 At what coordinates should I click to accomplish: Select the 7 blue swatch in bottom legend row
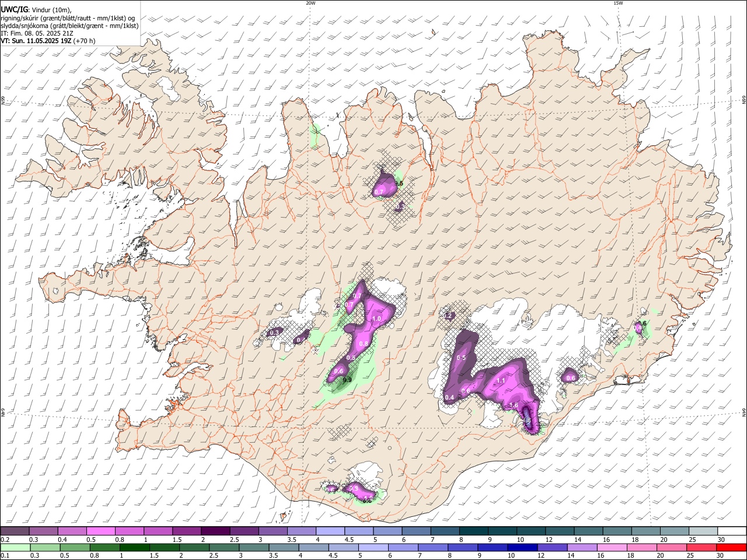coord(432,547)
